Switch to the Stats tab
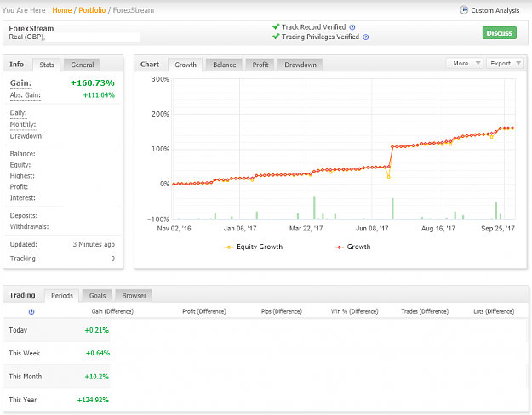 click(47, 65)
